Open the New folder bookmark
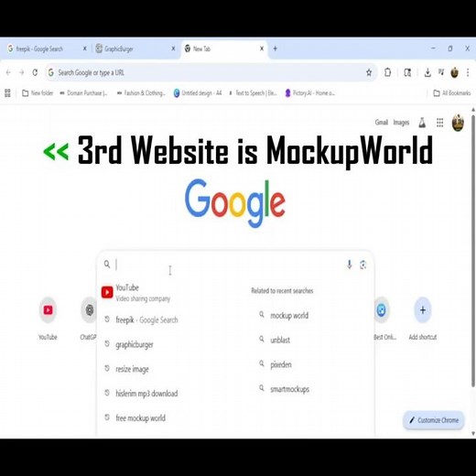Viewport: 476px width, 476px height. (x=38, y=93)
